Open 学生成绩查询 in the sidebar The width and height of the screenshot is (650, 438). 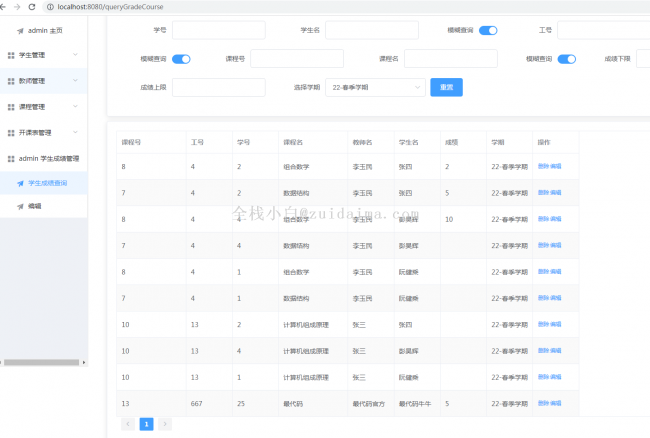point(47,183)
